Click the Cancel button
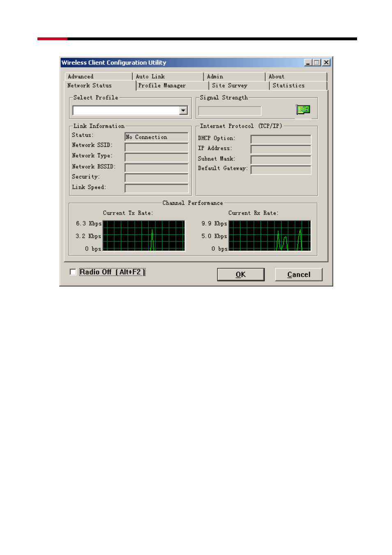This screenshot has width=392, height=555. click(x=299, y=275)
